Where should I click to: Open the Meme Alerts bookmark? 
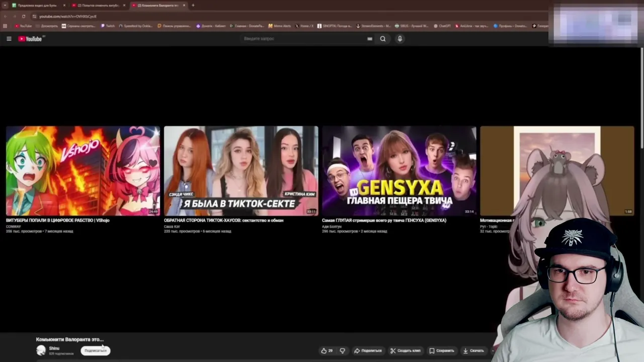pyautogui.click(x=280, y=26)
